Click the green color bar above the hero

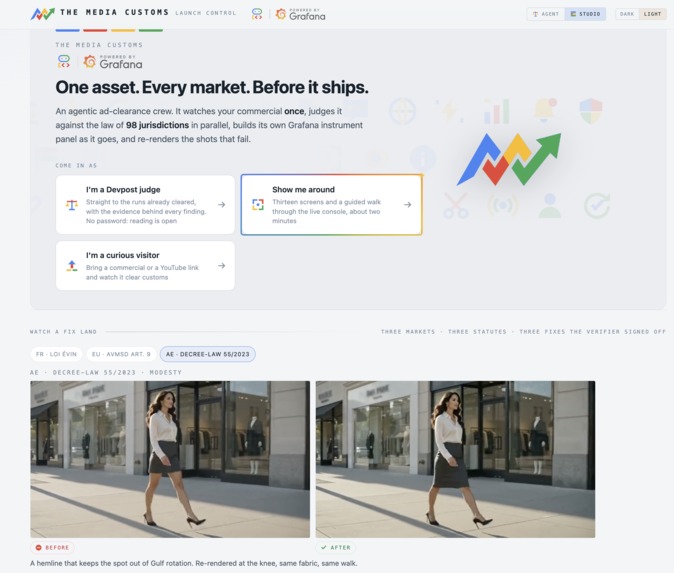tap(150, 30)
